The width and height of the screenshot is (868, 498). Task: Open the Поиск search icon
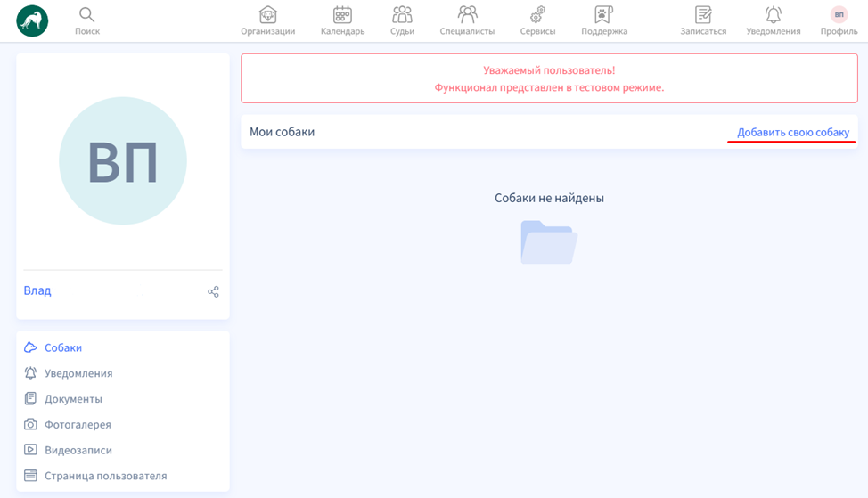pyautogui.click(x=86, y=15)
